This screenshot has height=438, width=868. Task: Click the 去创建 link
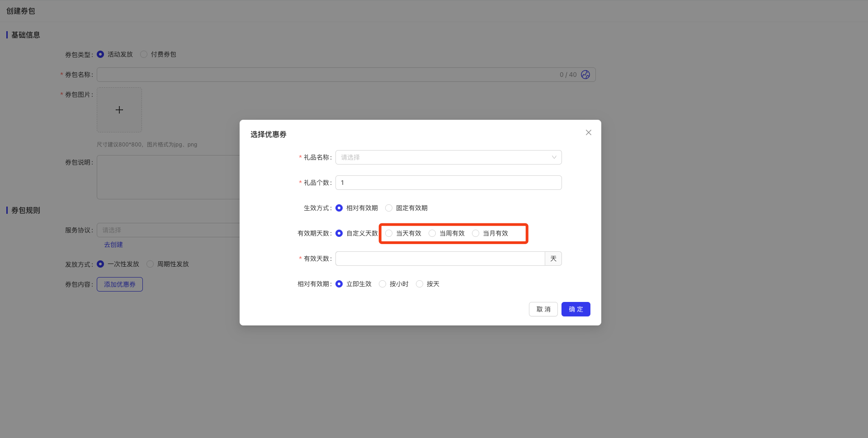tap(113, 245)
